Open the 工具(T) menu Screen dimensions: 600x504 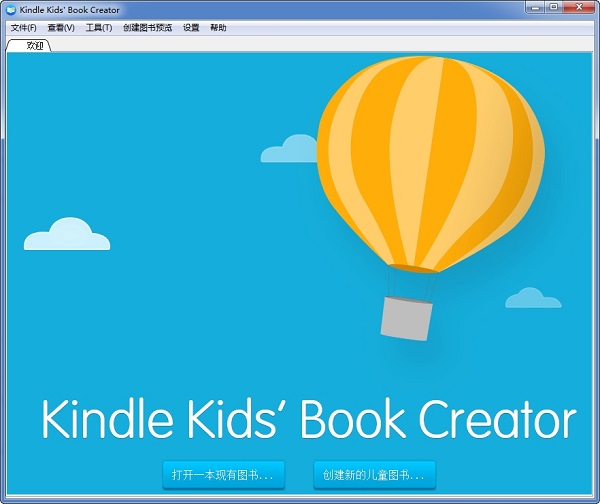coord(99,28)
